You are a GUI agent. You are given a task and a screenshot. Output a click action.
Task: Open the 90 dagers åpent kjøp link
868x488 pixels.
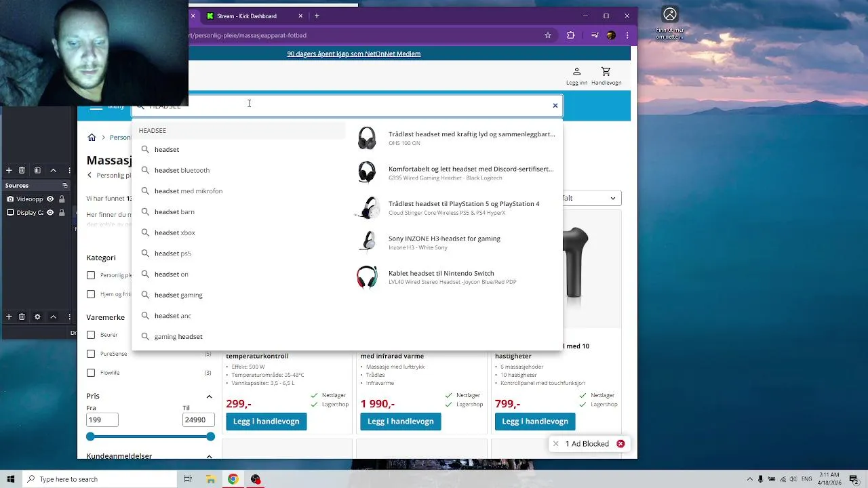(x=354, y=54)
